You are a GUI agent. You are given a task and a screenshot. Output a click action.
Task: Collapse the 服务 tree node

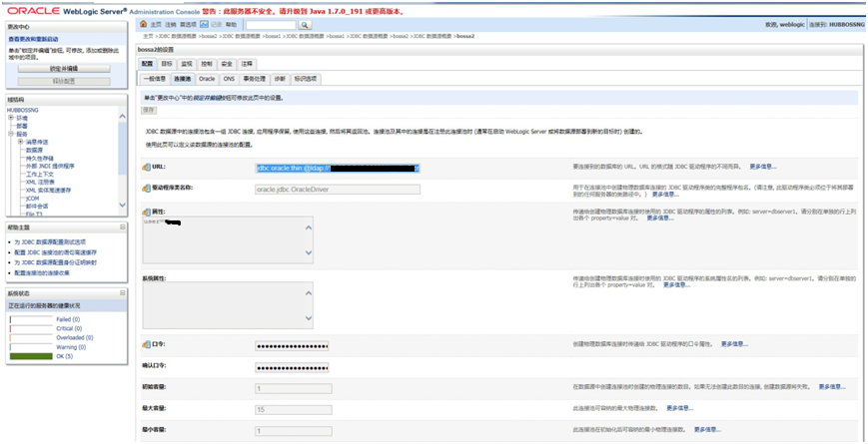coord(11,134)
